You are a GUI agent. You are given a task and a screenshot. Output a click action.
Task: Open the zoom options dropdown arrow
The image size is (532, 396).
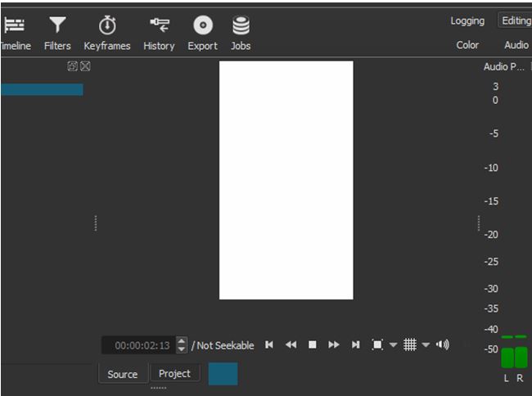click(393, 345)
